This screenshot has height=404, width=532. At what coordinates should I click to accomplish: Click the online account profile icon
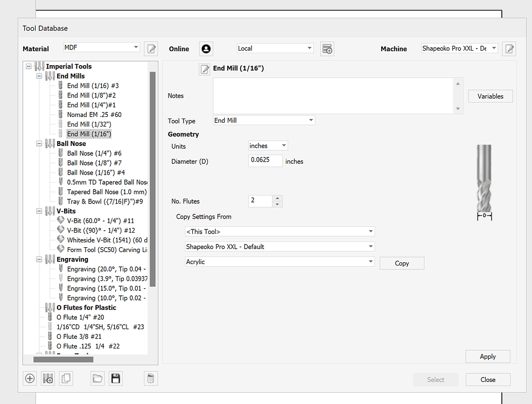coord(206,49)
